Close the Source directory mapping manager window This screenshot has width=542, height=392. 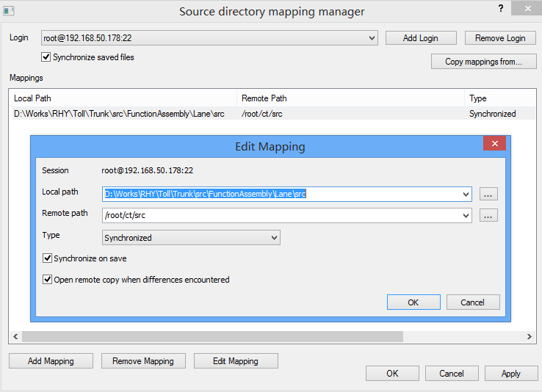(x=527, y=8)
